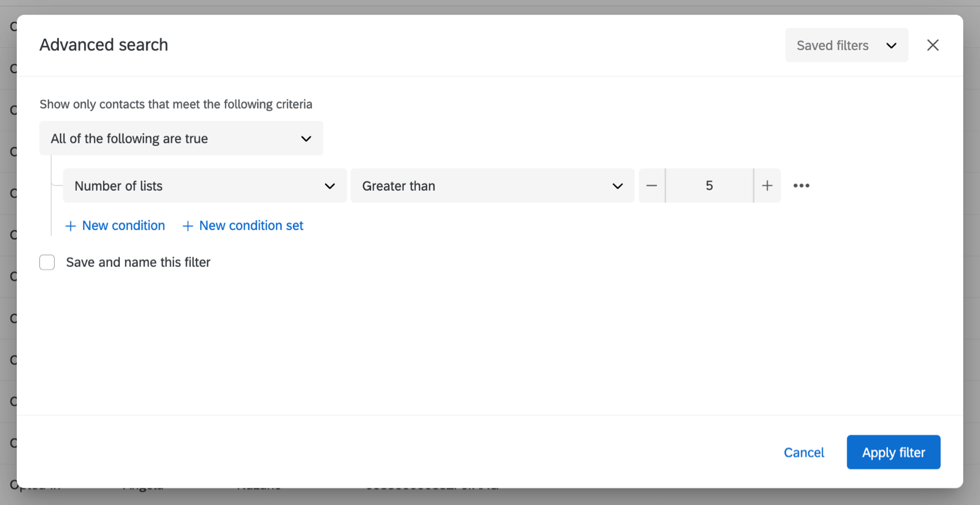Add a New condition
Image resolution: width=980 pixels, height=505 pixels.
coord(123,225)
